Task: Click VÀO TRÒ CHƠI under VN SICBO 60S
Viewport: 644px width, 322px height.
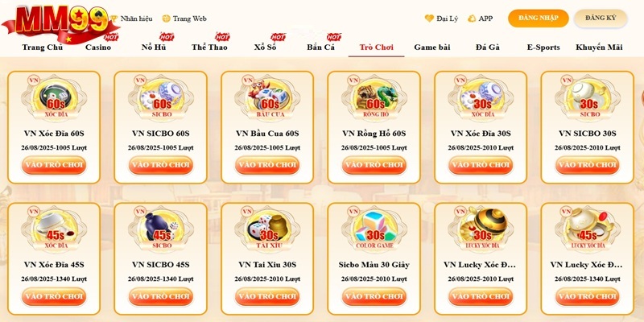Action: point(160,165)
